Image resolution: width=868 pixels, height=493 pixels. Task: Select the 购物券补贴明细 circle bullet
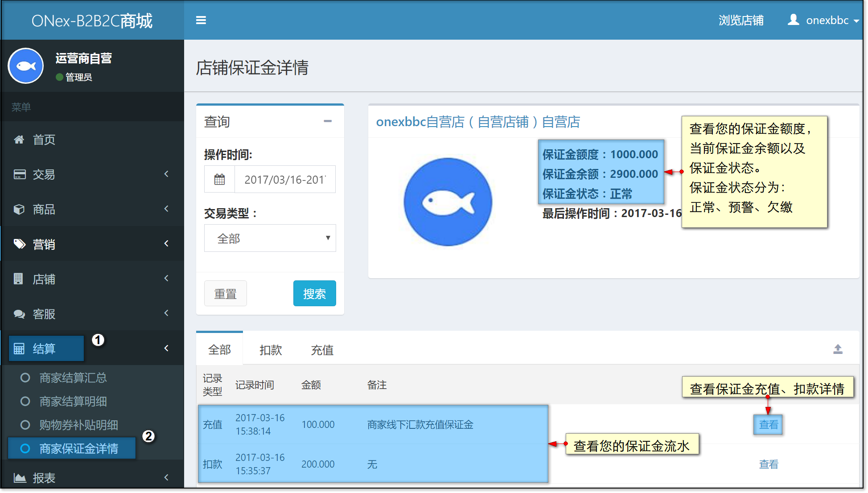pyautogui.click(x=25, y=425)
